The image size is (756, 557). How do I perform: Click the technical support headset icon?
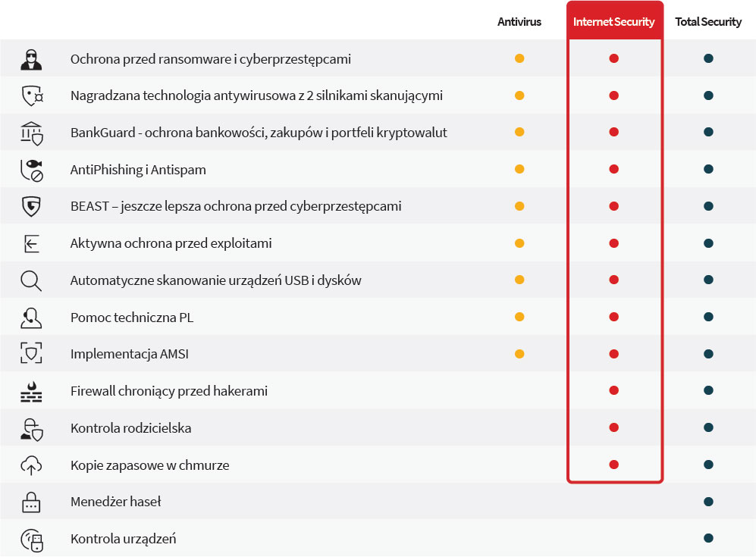(x=31, y=318)
